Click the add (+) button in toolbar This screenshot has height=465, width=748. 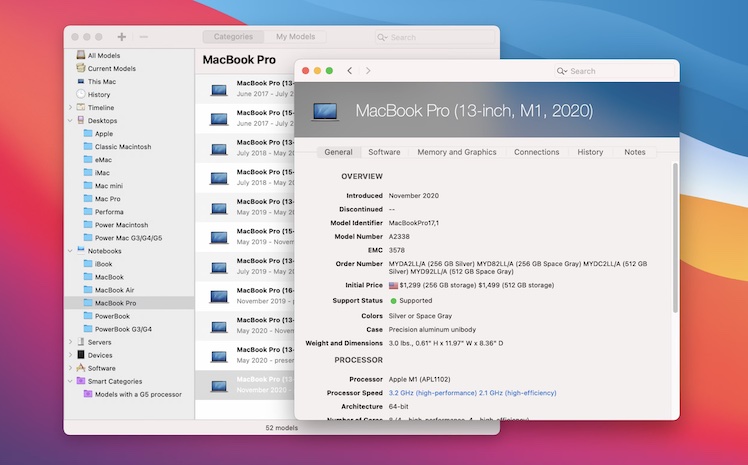coord(122,37)
